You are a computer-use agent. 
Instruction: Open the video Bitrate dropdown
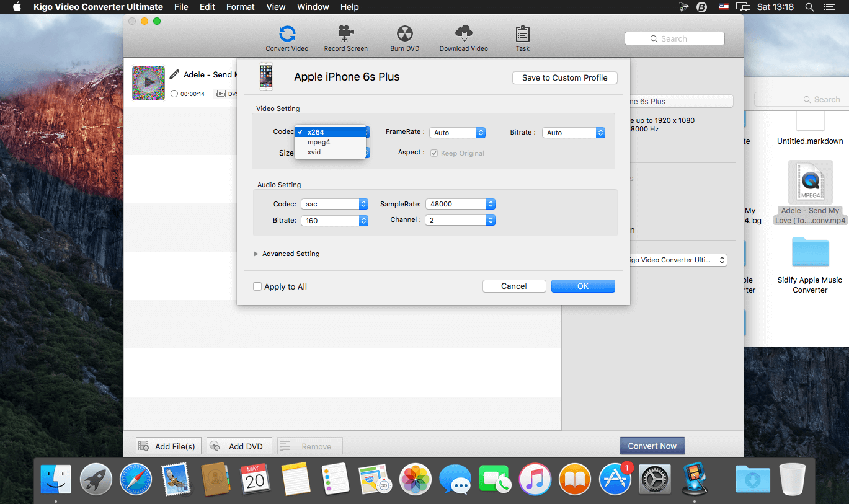tap(574, 133)
